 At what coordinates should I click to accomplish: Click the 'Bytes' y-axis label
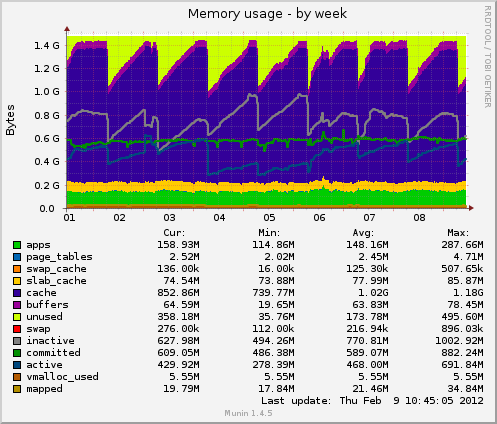pyautogui.click(x=10, y=120)
